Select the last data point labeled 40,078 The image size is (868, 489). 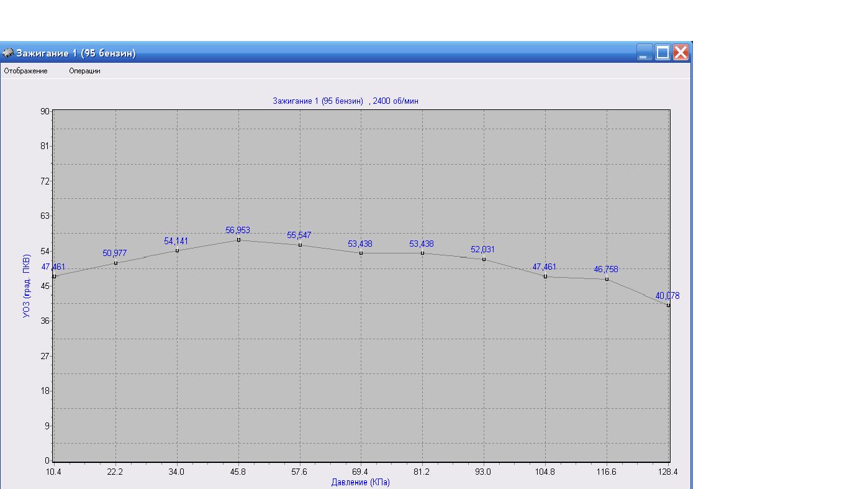pos(668,305)
